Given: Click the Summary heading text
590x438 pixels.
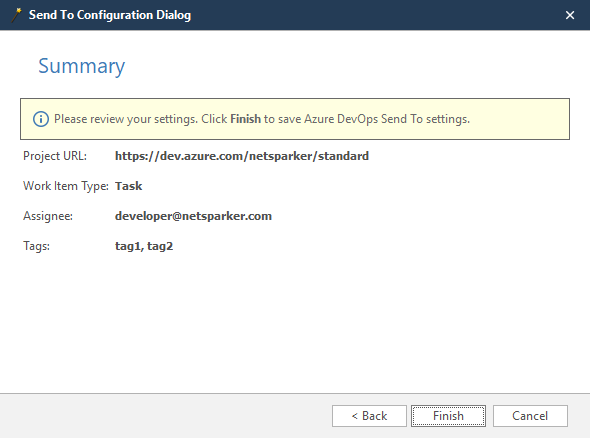Looking at the screenshot, I should 81,66.
